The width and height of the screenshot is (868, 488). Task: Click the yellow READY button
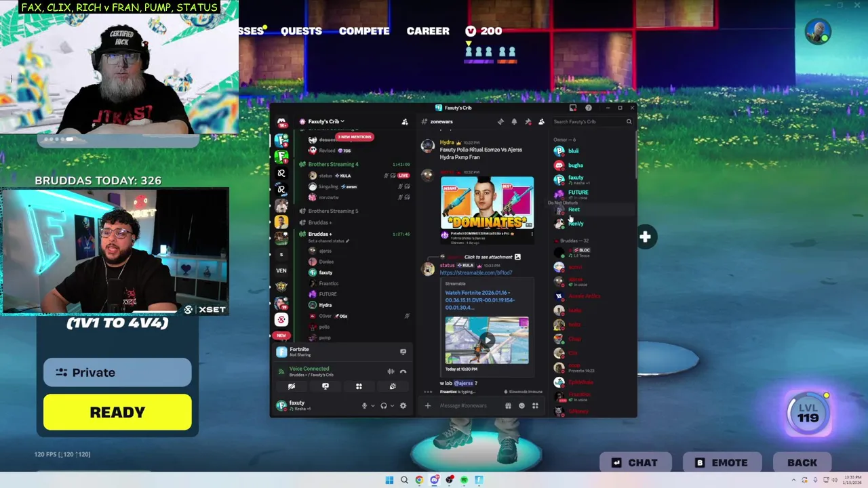pos(117,413)
